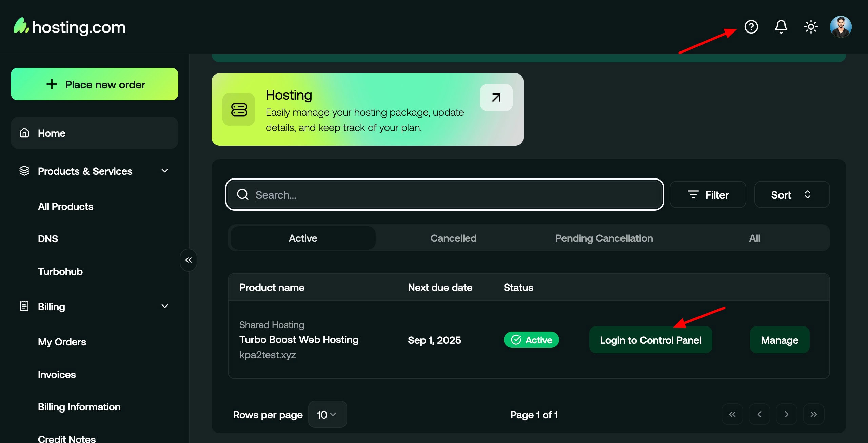The height and width of the screenshot is (443, 868).
Task: Collapse the Billing section
Action: 165,307
